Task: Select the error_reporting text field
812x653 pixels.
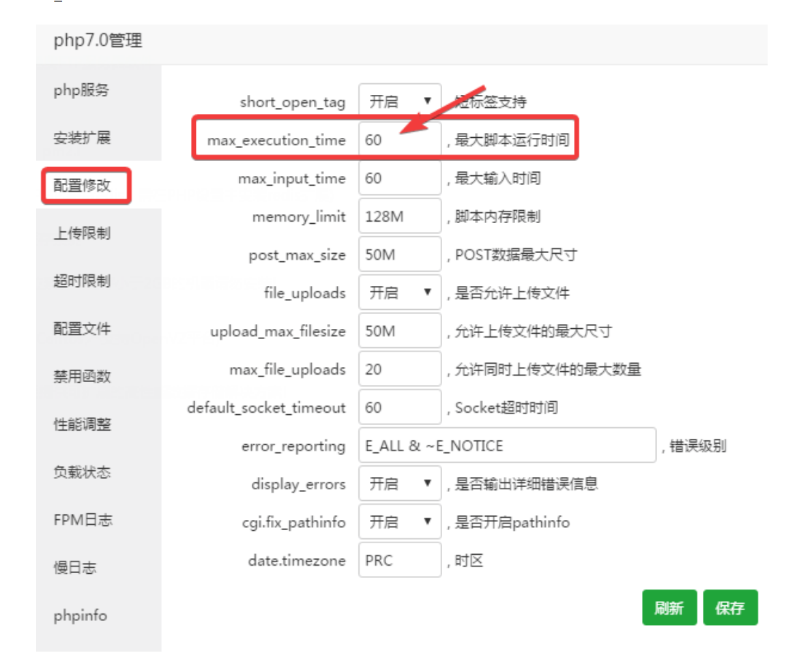Action: click(506, 446)
